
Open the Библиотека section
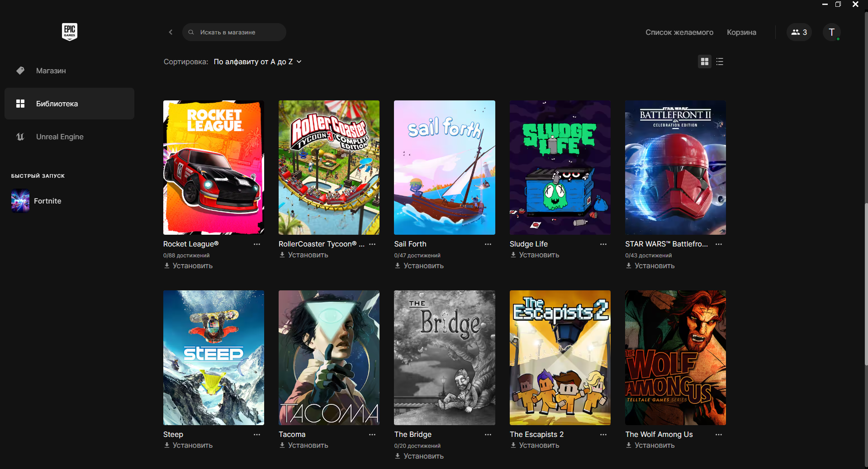point(69,104)
